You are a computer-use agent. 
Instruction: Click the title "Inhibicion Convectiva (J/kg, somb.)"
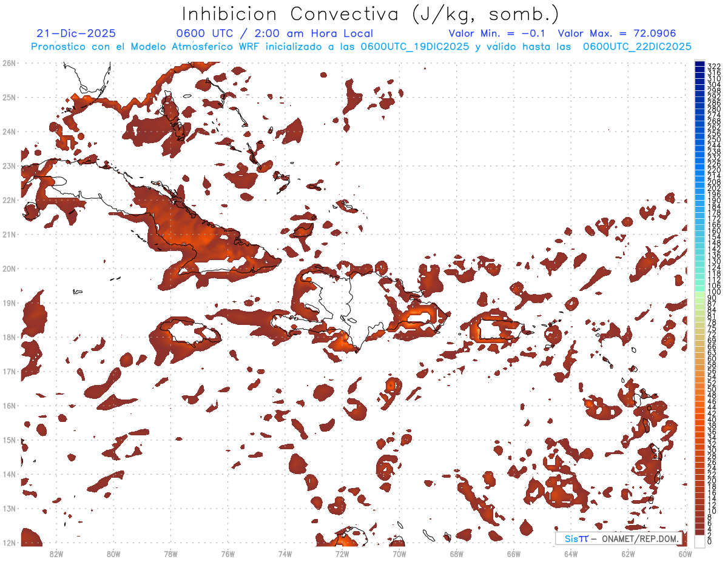click(x=371, y=15)
